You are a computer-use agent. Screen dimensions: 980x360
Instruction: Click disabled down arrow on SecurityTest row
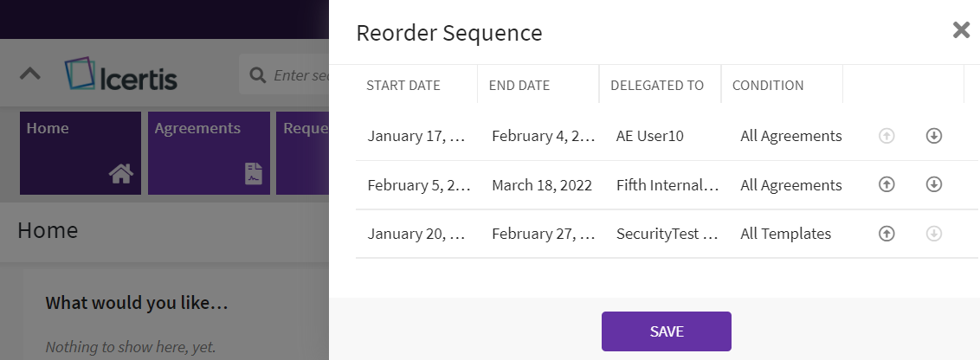point(933,234)
